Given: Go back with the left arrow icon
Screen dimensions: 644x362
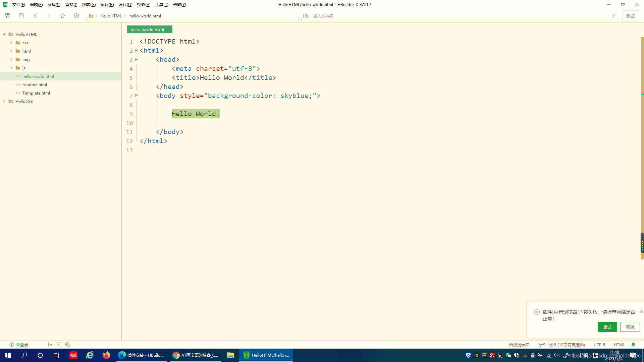Looking at the screenshot, I should pos(35,16).
